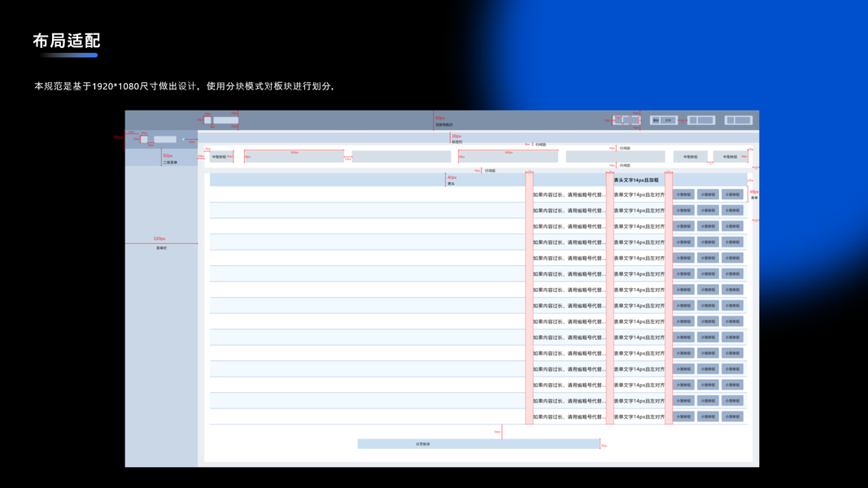868x488 pixels.
Task: Click 表单文字14px且左对齐 cell in row beneath header
Action: click(639, 194)
